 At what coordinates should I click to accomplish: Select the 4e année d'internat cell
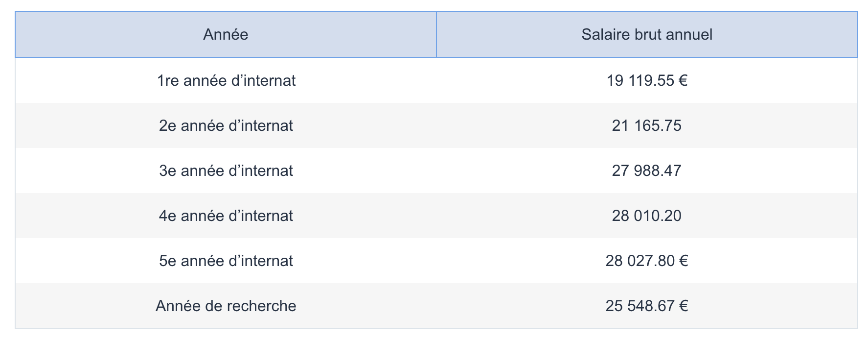[x=226, y=216]
